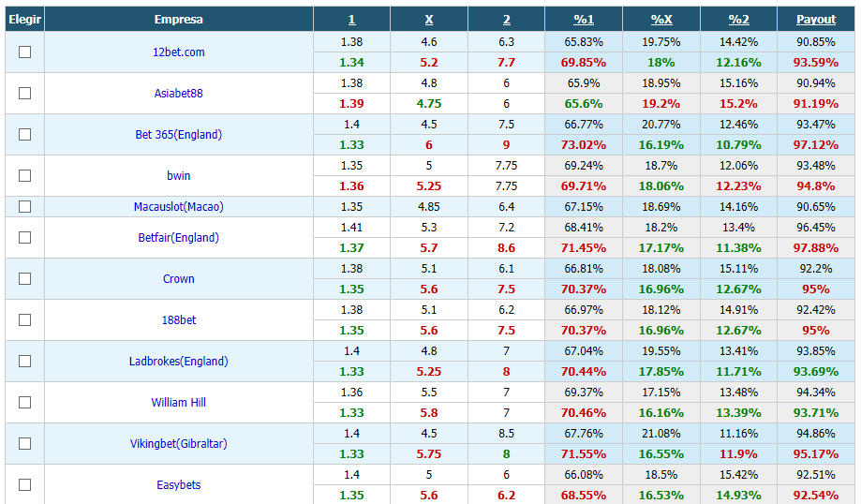Click Bet 365 payout value 97.12%
This screenshot has height=504, width=861.
(816, 145)
